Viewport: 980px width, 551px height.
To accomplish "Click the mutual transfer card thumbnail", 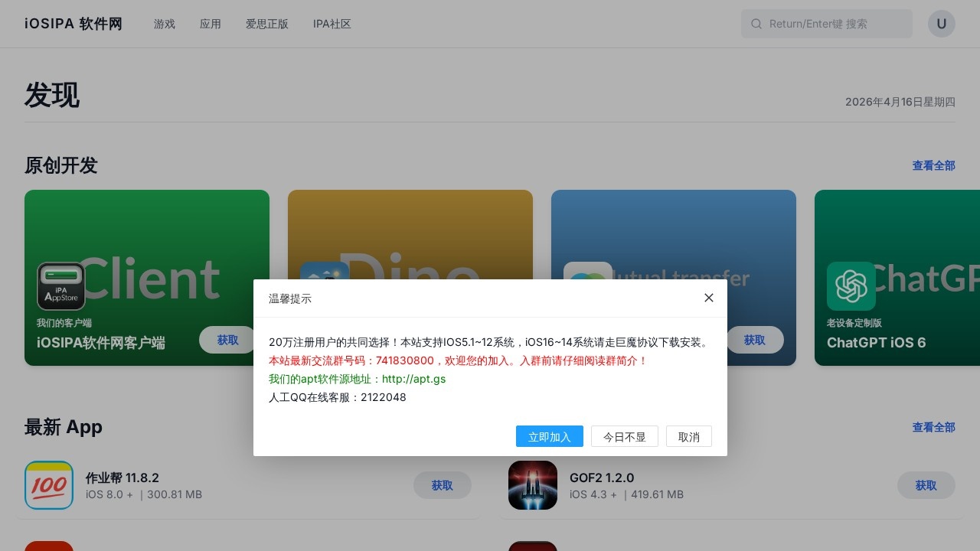I will [674, 230].
